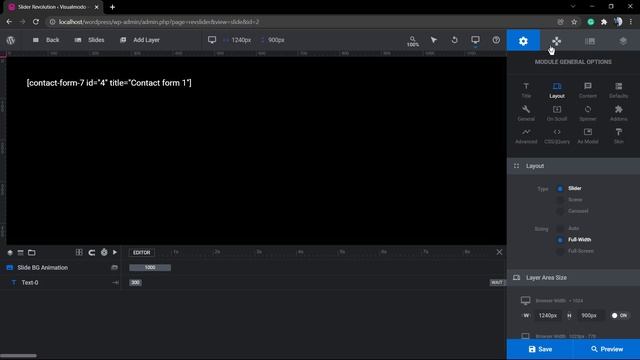Select the Text-0 layer row
Screen dimensions: 640x360
(60, 282)
